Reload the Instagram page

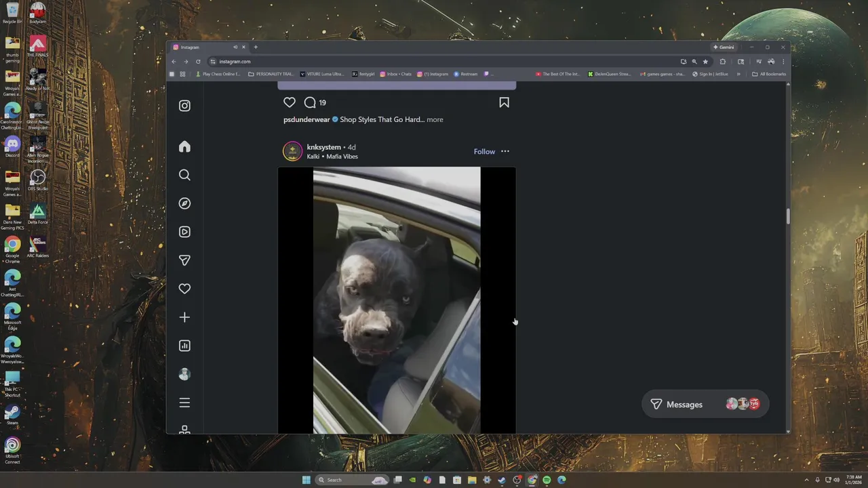(198, 62)
